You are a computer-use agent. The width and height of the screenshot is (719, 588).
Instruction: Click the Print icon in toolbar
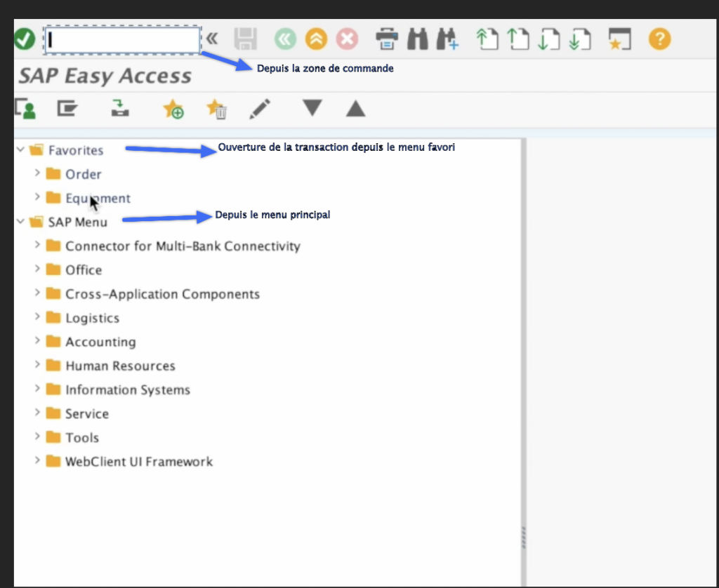[x=387, y=39]
